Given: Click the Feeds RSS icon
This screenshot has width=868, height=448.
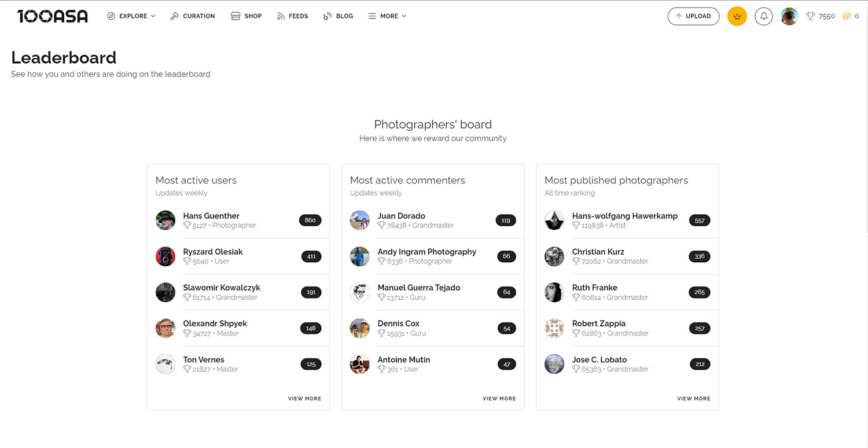Looking at the screenshot, I should (x=281, y=16).
